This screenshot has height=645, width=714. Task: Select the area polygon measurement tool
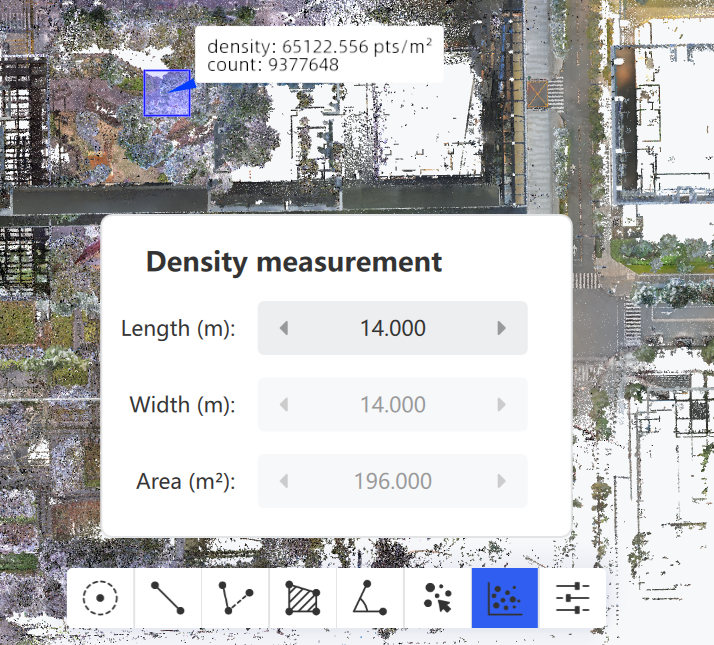pos(302,598)
